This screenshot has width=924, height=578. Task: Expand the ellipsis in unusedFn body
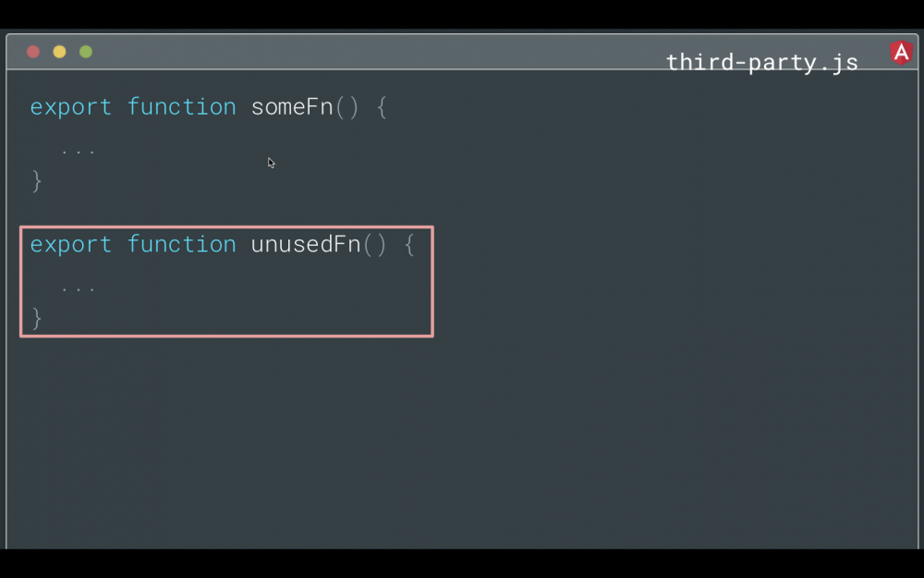click(79, 288)
